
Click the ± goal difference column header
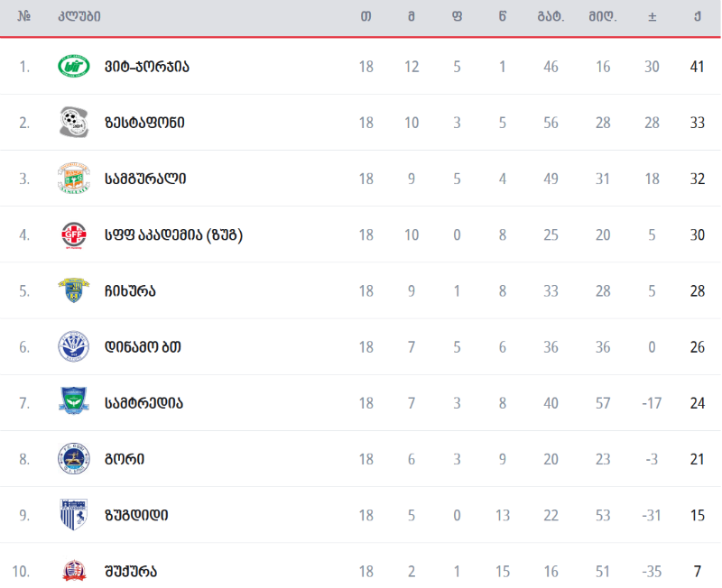(x=652, y=17)
